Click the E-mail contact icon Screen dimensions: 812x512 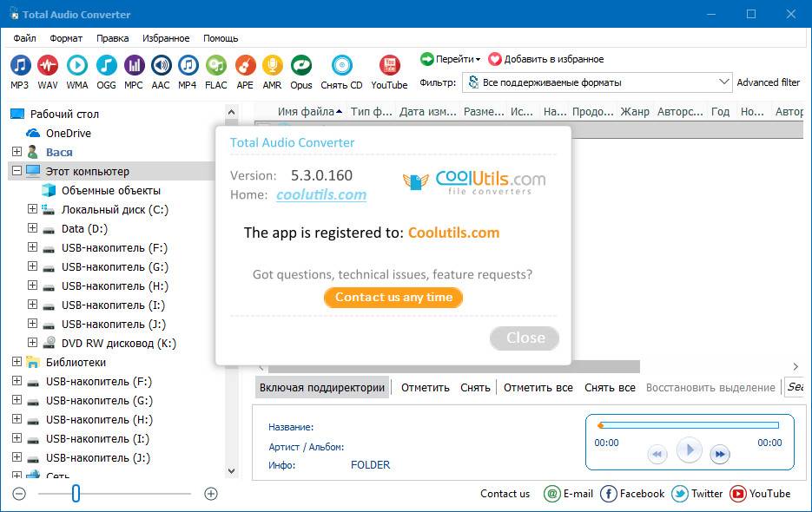[552, 494]
